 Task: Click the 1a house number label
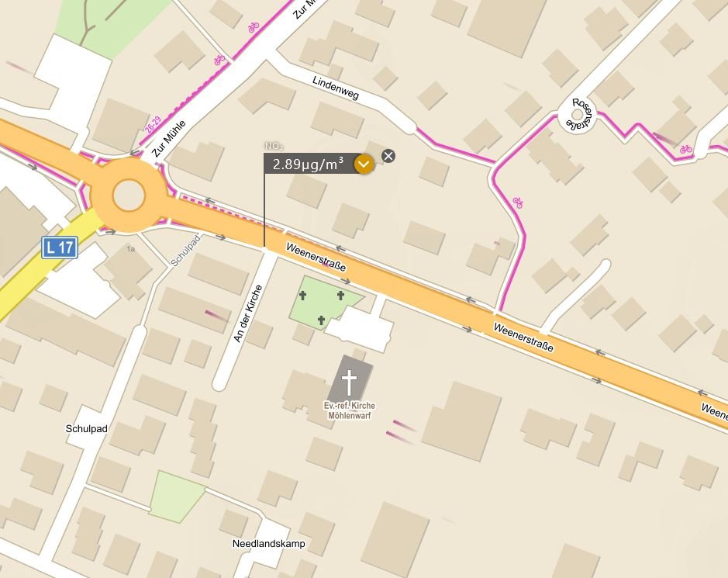(x=131, y=249)
